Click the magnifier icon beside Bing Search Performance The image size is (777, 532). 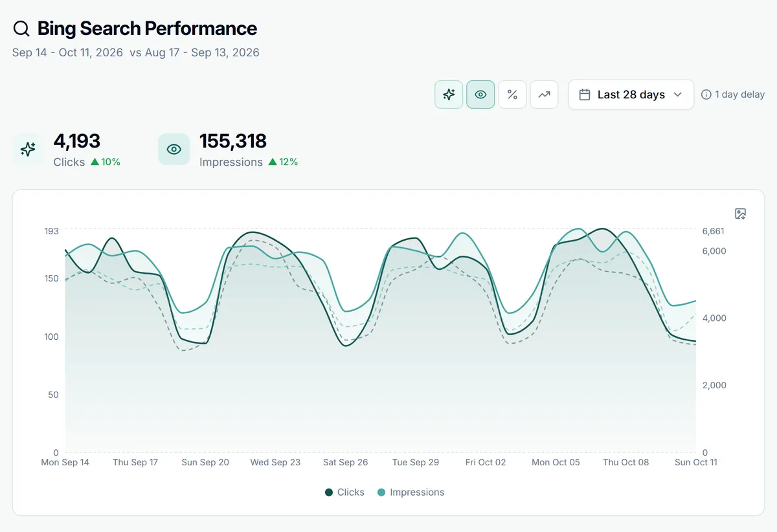(x=21, y=28)
